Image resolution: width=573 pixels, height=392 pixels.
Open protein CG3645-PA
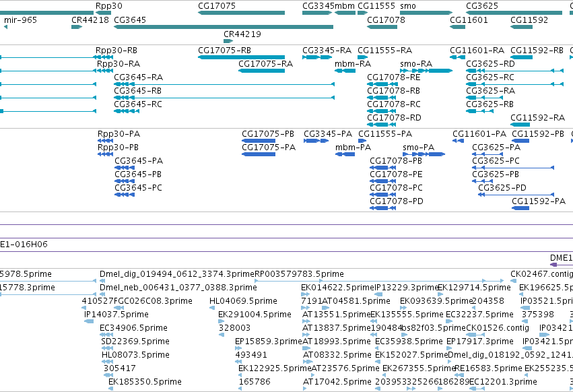click(139, 161)
